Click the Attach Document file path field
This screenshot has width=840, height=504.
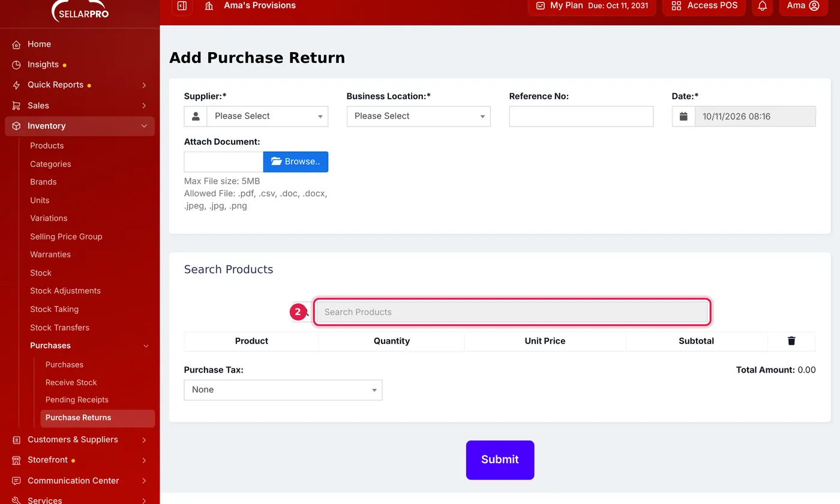(224, 162)
